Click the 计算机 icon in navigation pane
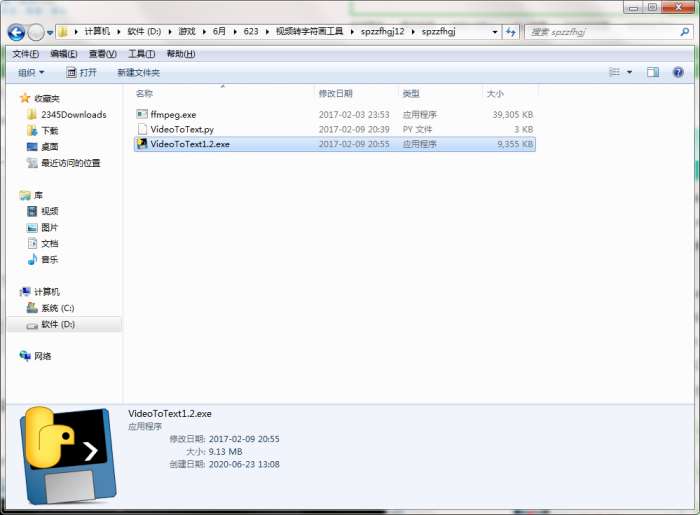The image size is (700, 515). pyautogui.click(x=25, y=292)
